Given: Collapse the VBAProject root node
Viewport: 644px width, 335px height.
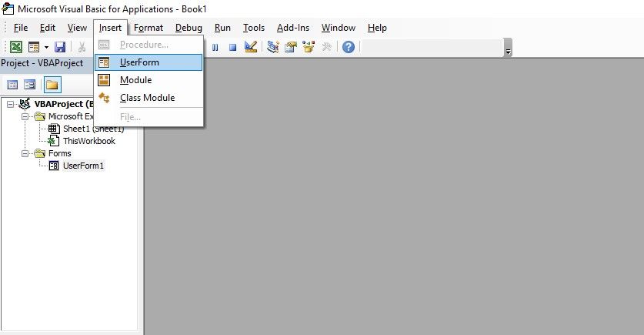Looking at the screenshot, I should 10,105.
